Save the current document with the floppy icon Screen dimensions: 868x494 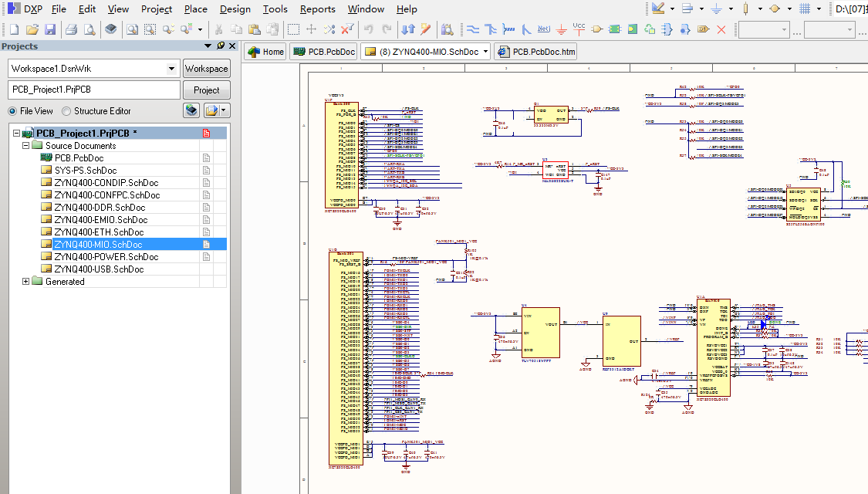(x=50, y=29)
